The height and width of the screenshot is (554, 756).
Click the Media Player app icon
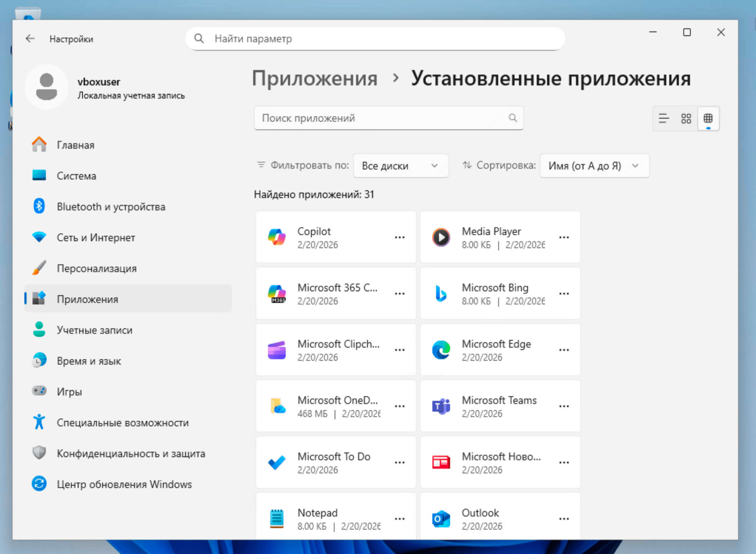tap(441, 237)
